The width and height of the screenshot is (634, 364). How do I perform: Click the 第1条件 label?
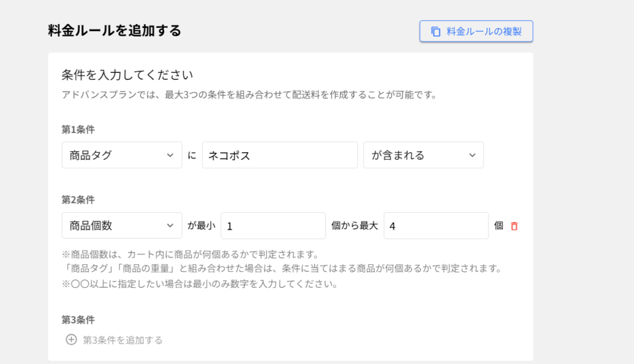tap(78, 130)
